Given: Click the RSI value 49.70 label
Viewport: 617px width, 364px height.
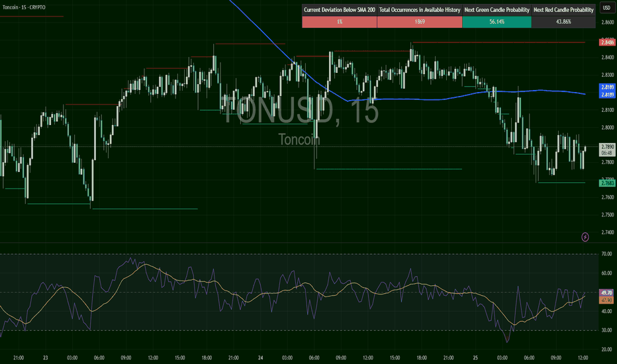Looking at the screenshot, I should coord(606,293).
